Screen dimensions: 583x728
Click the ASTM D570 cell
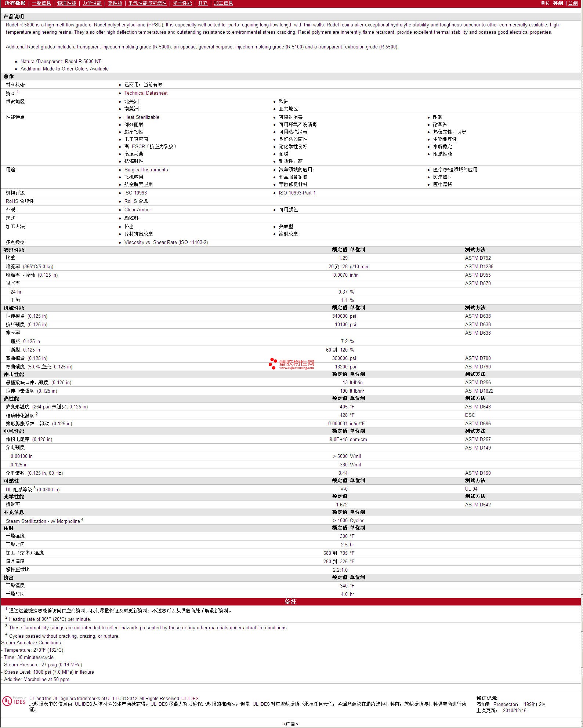(478, 284)
